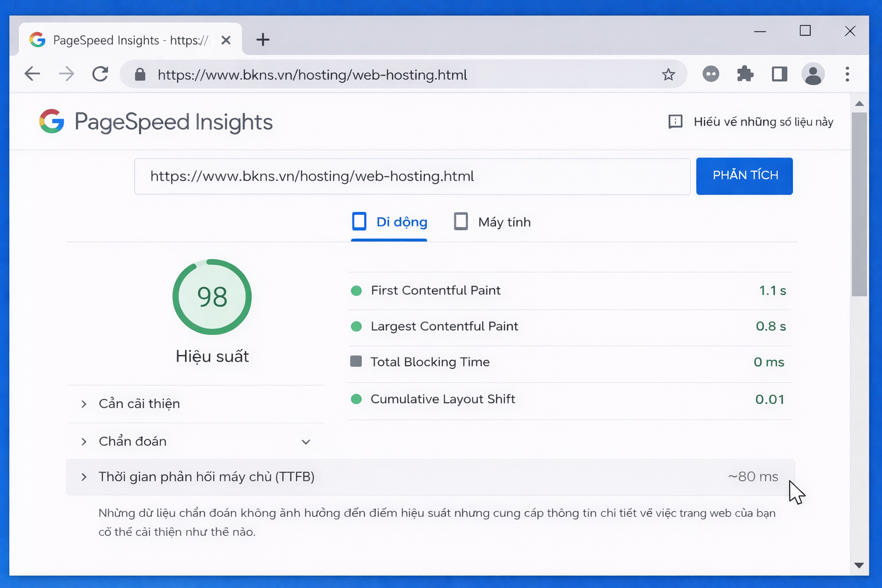
Task: Click the URL input field showing bkns.vn address
Action: pos(412,176)
